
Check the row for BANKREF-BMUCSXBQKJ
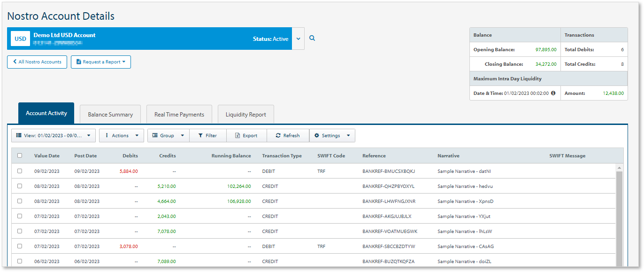[x=20, y=171]
